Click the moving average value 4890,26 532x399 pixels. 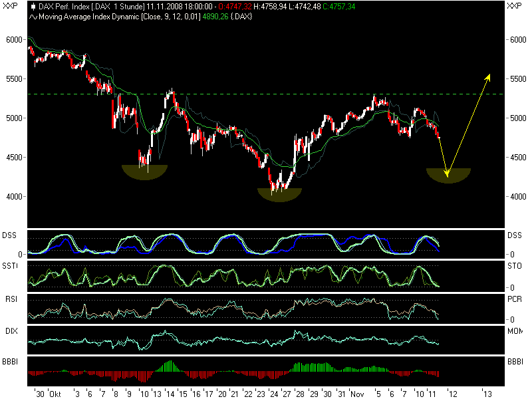click(215, 17)
